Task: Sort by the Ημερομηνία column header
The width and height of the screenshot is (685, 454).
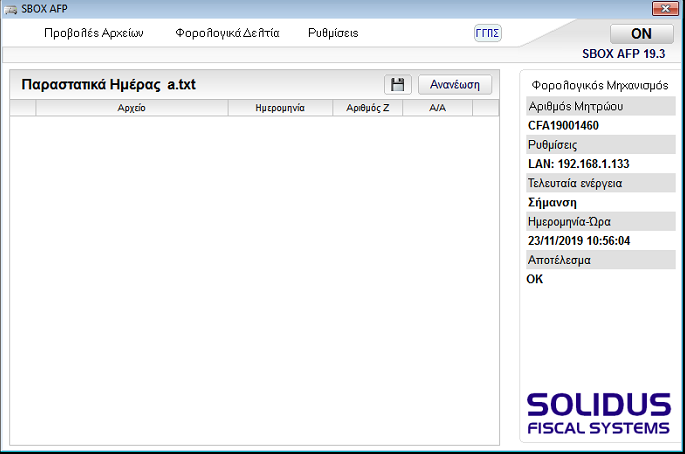Action: coord(280,108)
